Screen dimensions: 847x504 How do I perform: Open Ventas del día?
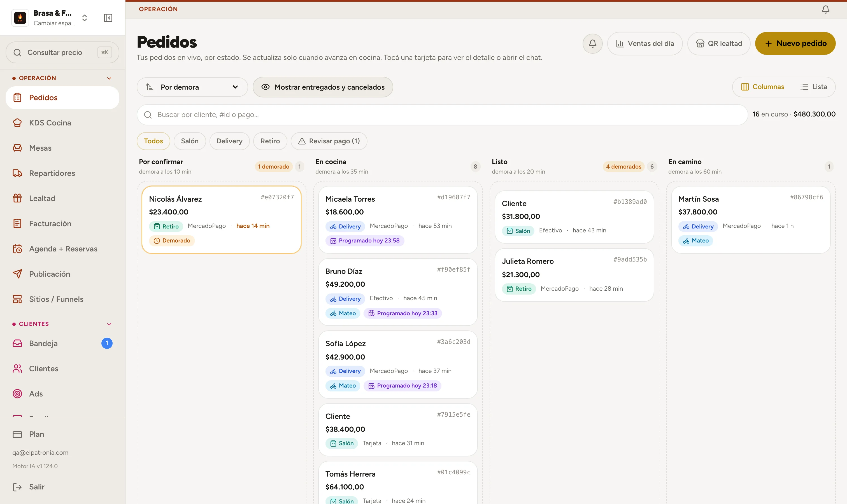645,43
